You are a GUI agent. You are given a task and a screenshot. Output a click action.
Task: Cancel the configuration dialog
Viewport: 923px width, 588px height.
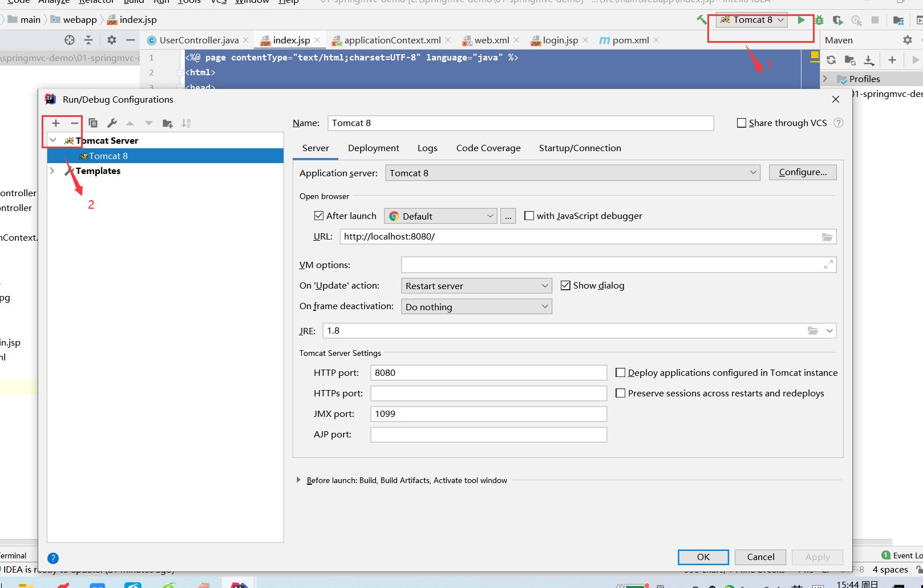760,557
